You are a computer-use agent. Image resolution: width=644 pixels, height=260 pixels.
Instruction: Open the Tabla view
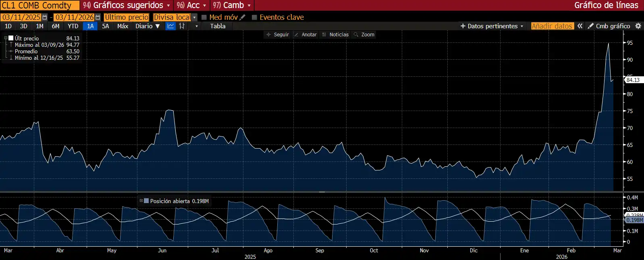click(x=218, y=26)
